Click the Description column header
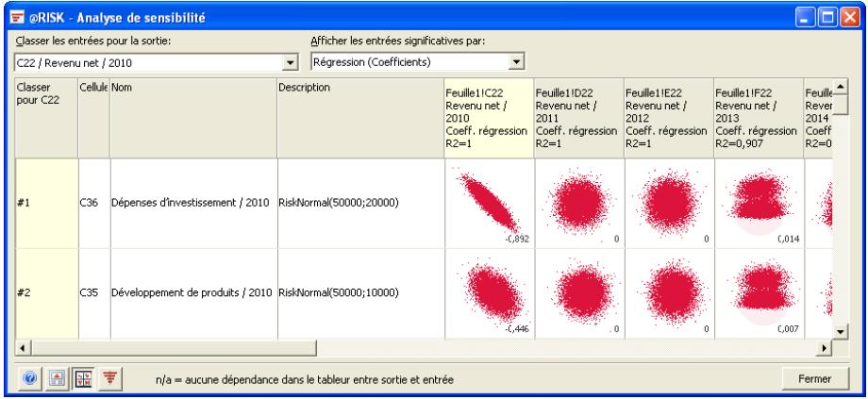 tap(360, 118)
